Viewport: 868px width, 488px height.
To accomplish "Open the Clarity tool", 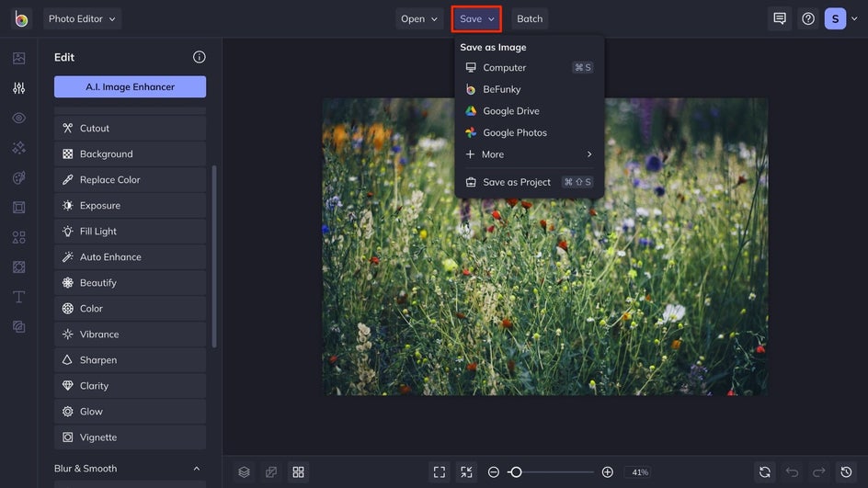I will pos(130,386).
